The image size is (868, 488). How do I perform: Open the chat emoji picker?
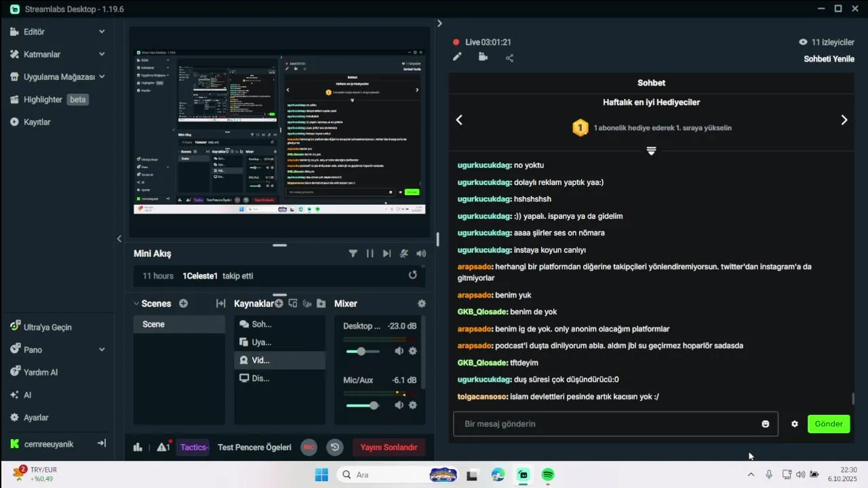[766, 424]
